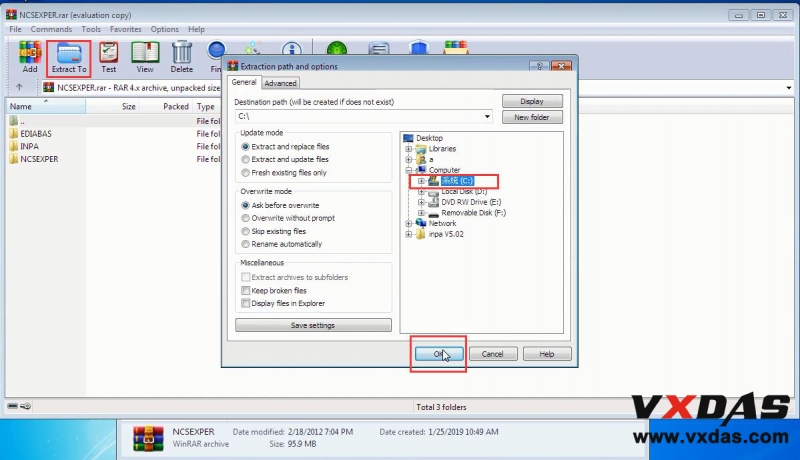Expand the Network tree node

409,223
